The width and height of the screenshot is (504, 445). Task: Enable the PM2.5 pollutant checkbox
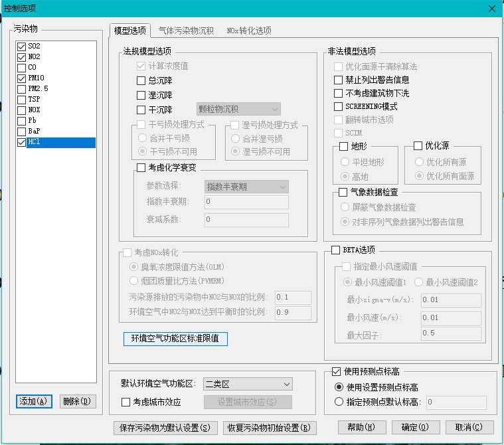click(x=22, y=88)
